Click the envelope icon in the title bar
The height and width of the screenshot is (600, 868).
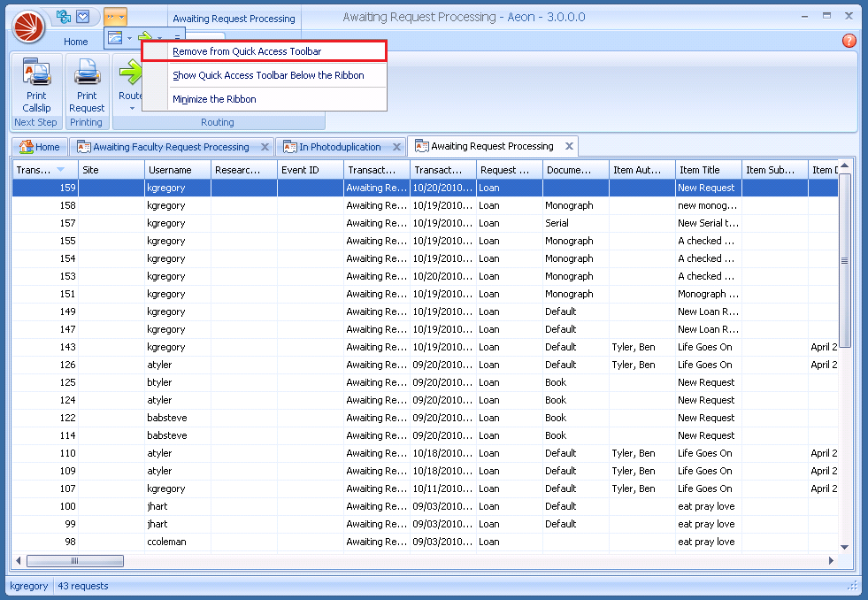(x=83, y=17)
